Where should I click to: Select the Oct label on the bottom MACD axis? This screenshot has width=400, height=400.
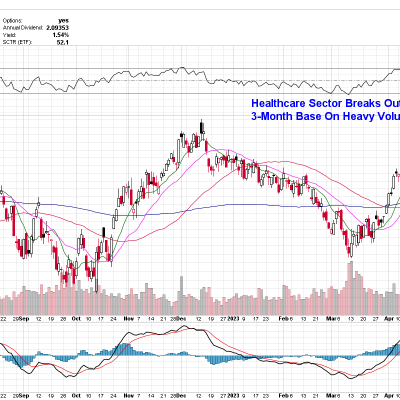(76, 396)
